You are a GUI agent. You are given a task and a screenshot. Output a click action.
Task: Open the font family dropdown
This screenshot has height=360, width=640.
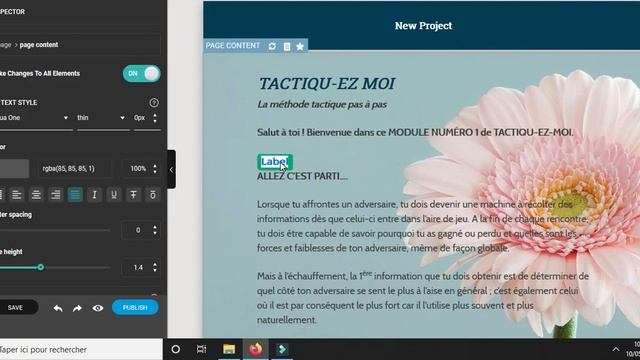[x=36, y=118]
